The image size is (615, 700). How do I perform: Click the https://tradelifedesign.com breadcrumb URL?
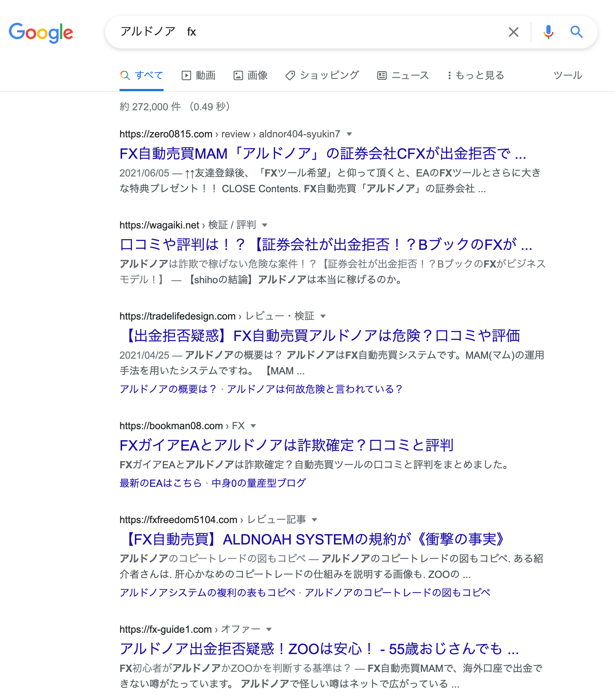coord(177,316)
